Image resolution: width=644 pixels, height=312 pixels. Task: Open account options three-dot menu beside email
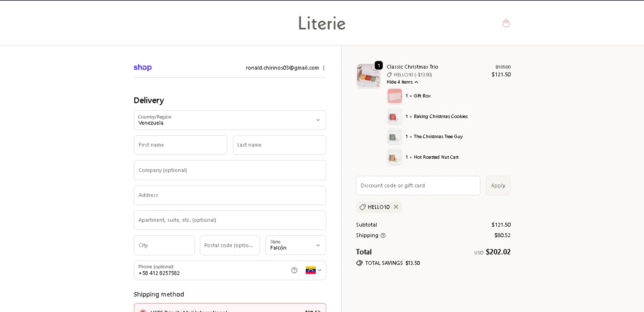point(323,68)
